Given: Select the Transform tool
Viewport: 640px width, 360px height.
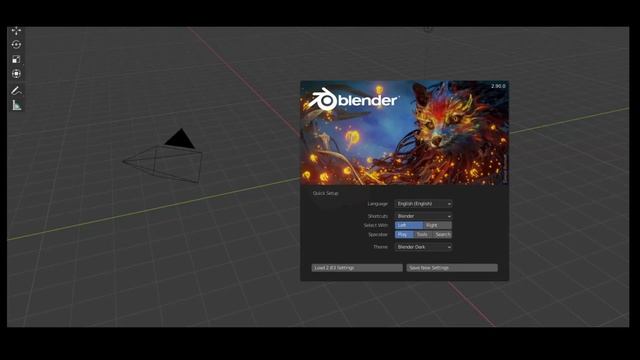Looking at the screenshot, I should pos(16,73).
